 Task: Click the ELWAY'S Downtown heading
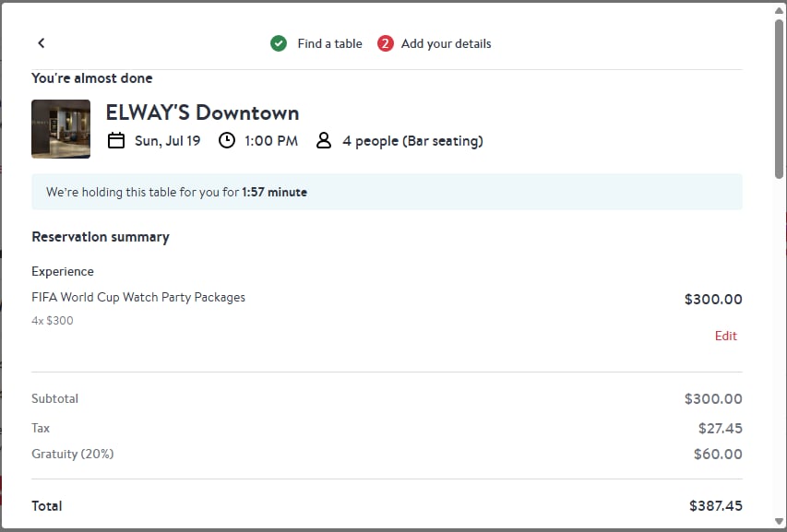click(x=202, y=112)
